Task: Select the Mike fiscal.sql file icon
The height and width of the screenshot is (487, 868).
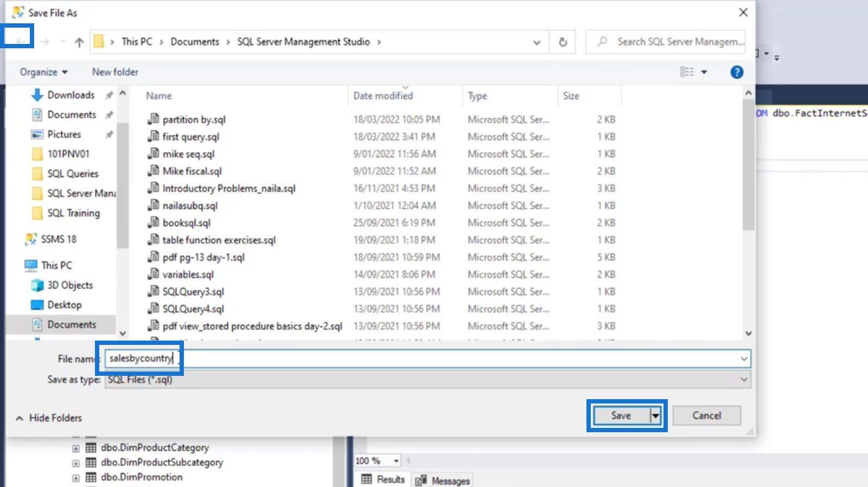Action: click(154, 171)
